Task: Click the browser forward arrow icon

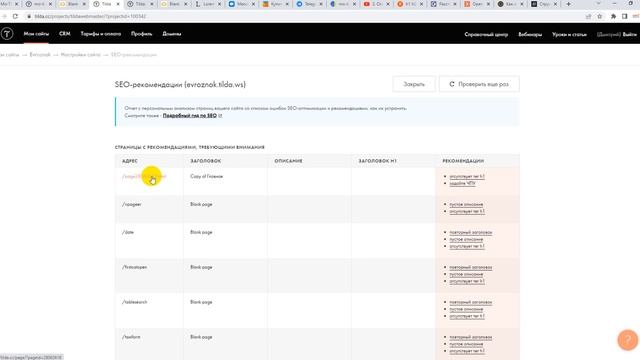Action: pyautogui.click(x=4, y=16)
